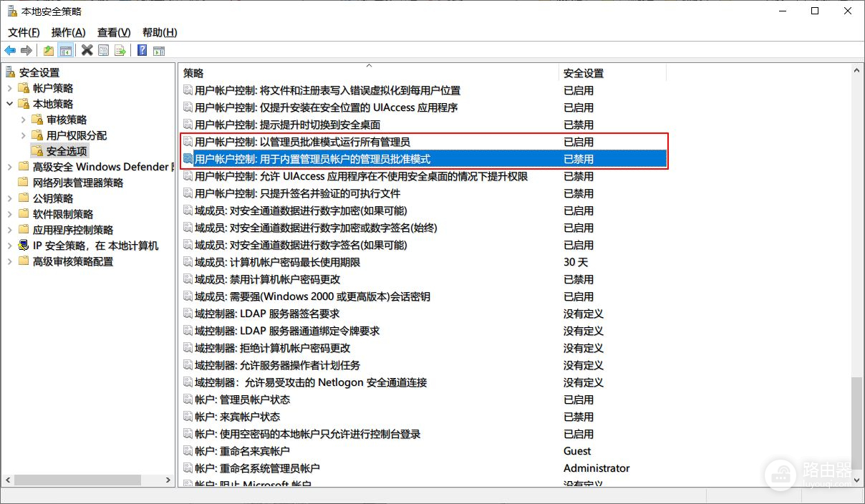
Task: Click the 用户权限分配 folder icon
Action: pos(38,135)
